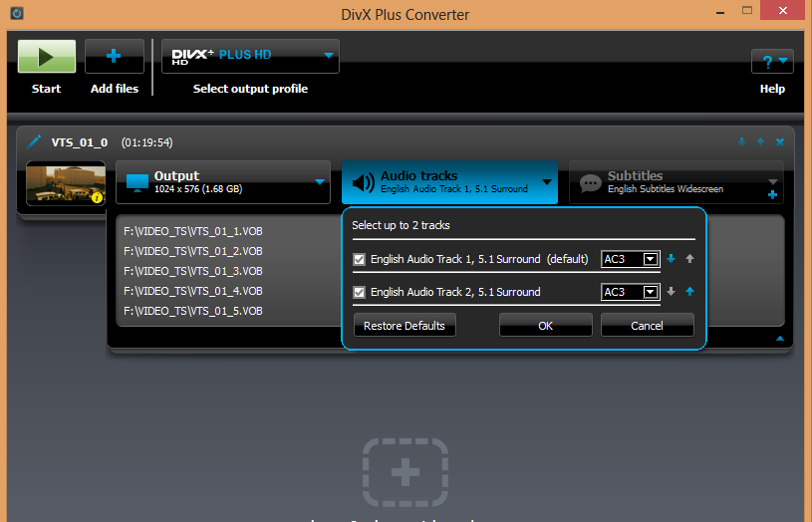Click the DivX app icon in title bar

pyautogui.click(x=17, y=13)
